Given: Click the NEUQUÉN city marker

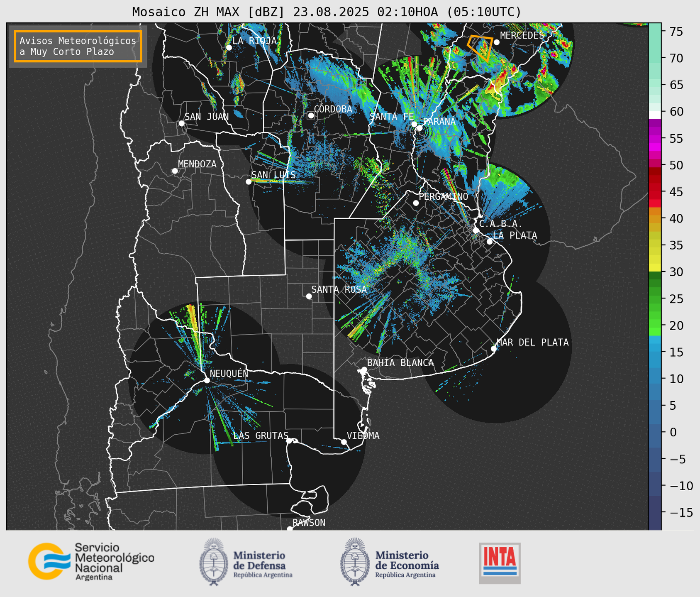Looking at the screenshot, I should [x=207, y=380].
